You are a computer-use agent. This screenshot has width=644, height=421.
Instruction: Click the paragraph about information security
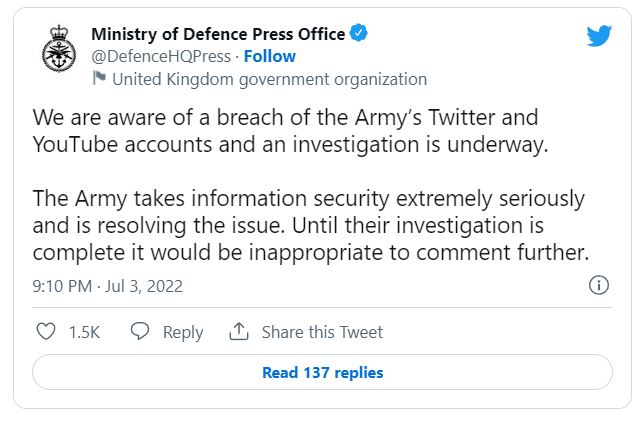(x=311, y=225)
